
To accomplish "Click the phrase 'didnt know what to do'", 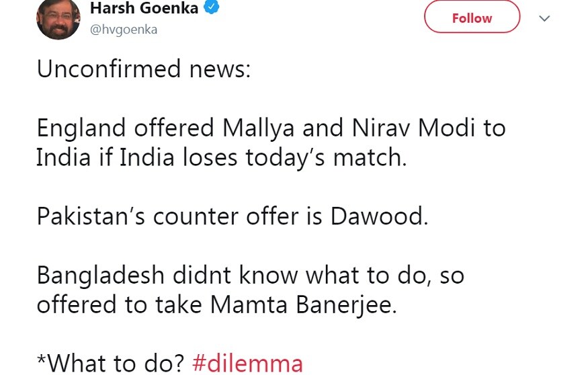I will [299, 276].
